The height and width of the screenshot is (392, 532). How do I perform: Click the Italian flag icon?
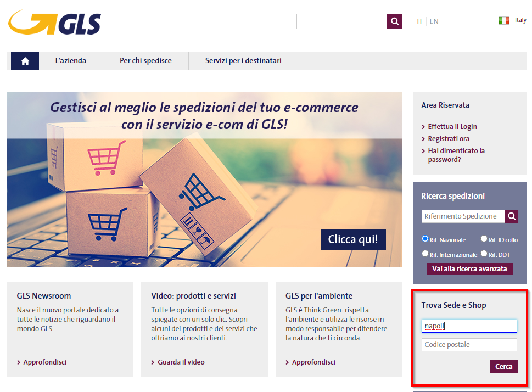click(x=504, y=21)
